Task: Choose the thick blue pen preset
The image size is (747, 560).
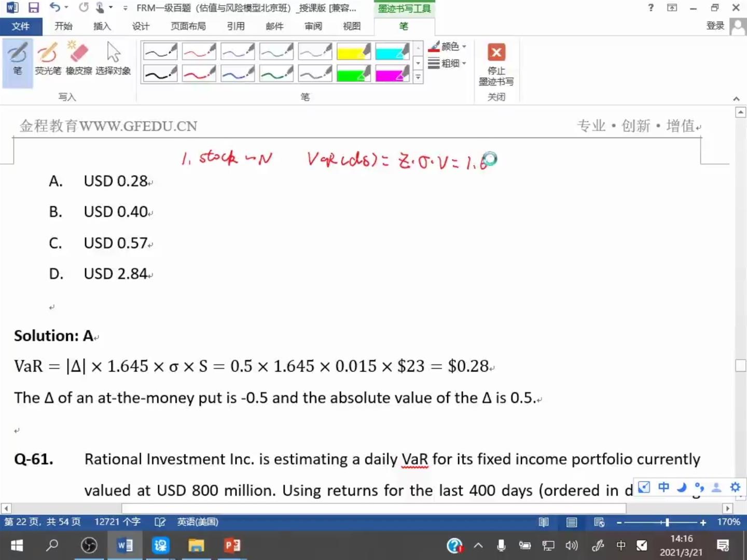Action: (238, 74)
